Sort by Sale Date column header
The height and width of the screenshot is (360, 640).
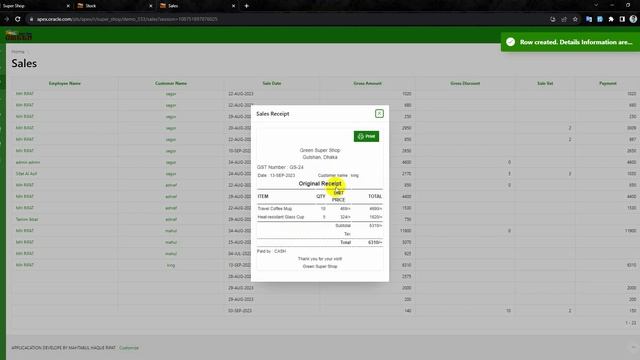(271, 83)
